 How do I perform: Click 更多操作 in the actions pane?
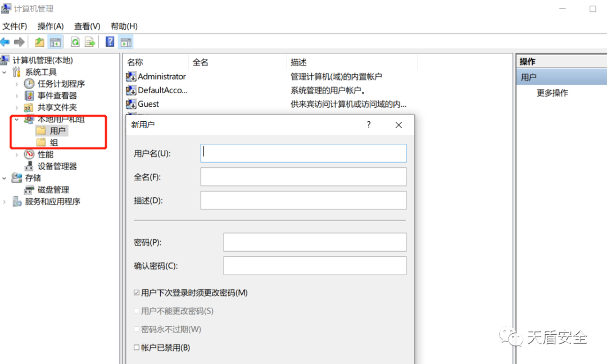click(x=552, y=93)
